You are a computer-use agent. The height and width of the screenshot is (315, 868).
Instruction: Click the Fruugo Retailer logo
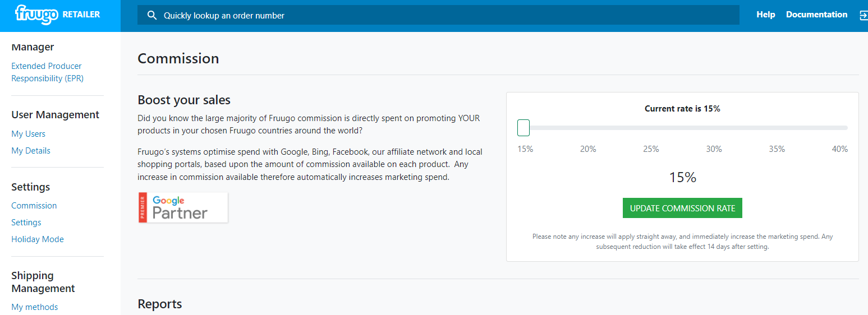(x=58, y=15)
